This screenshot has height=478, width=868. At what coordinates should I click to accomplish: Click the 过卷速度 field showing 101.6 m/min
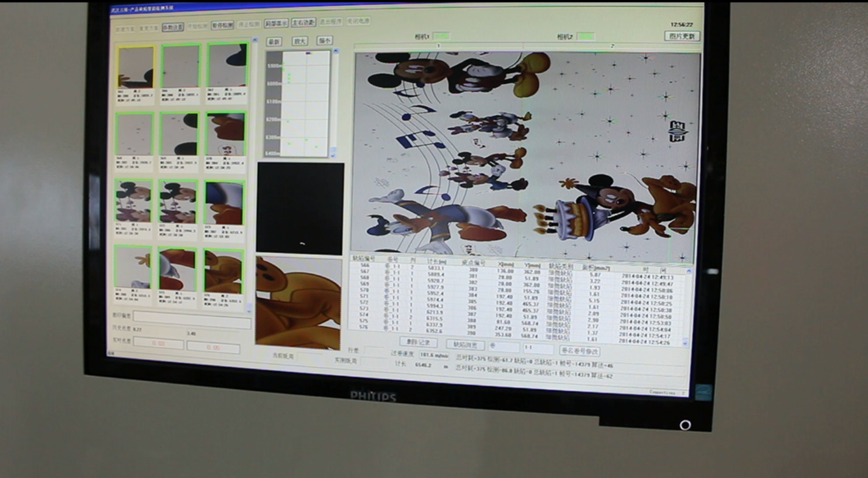434,355
